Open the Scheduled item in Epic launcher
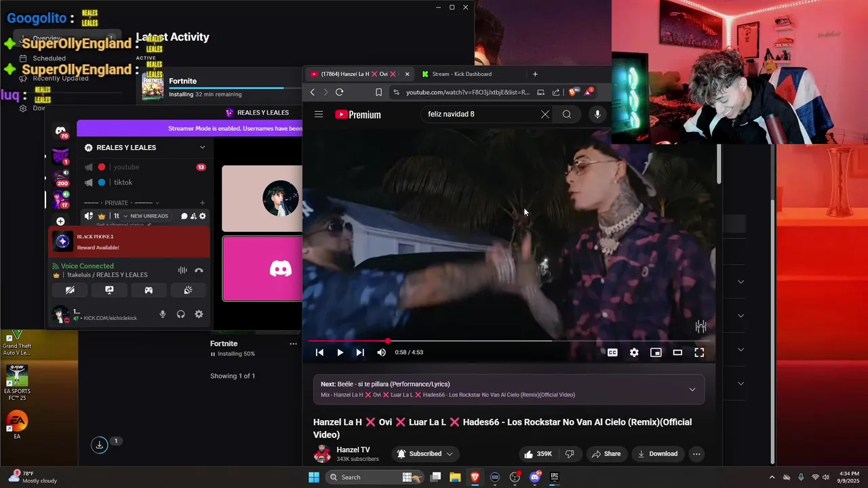Screen dimensions: 868x488 [x=49, y=58]
